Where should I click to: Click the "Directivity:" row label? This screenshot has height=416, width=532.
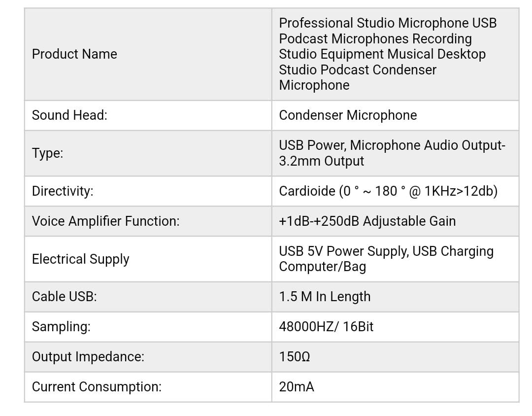[x=63, y=191]
